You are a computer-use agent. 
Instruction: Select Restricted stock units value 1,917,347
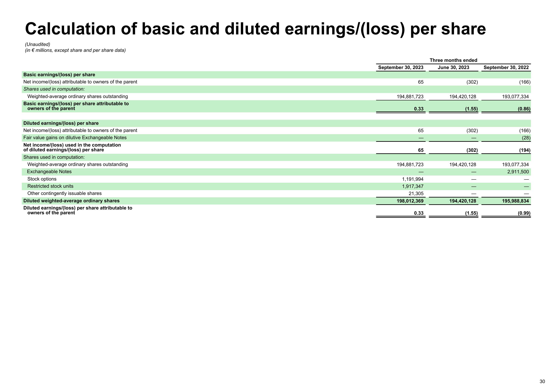pyautogui.click(x=413, y=186)
